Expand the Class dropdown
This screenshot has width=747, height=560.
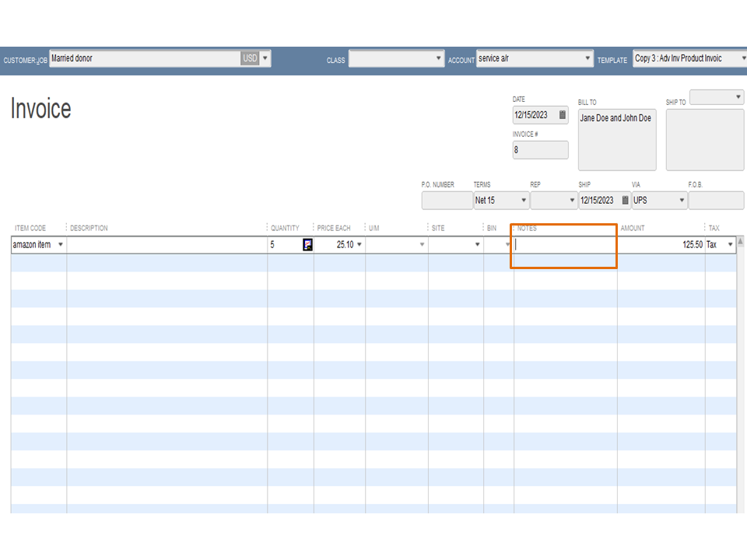[438, 58]
